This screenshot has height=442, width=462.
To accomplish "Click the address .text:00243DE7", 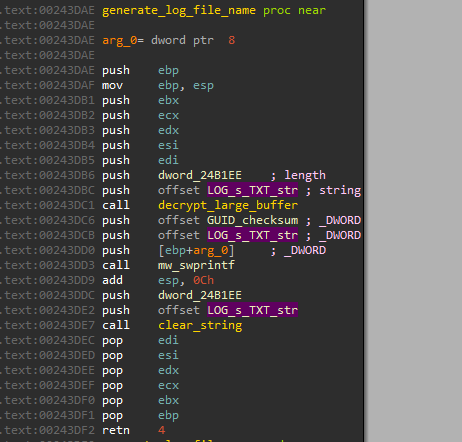I will (47, 325).
